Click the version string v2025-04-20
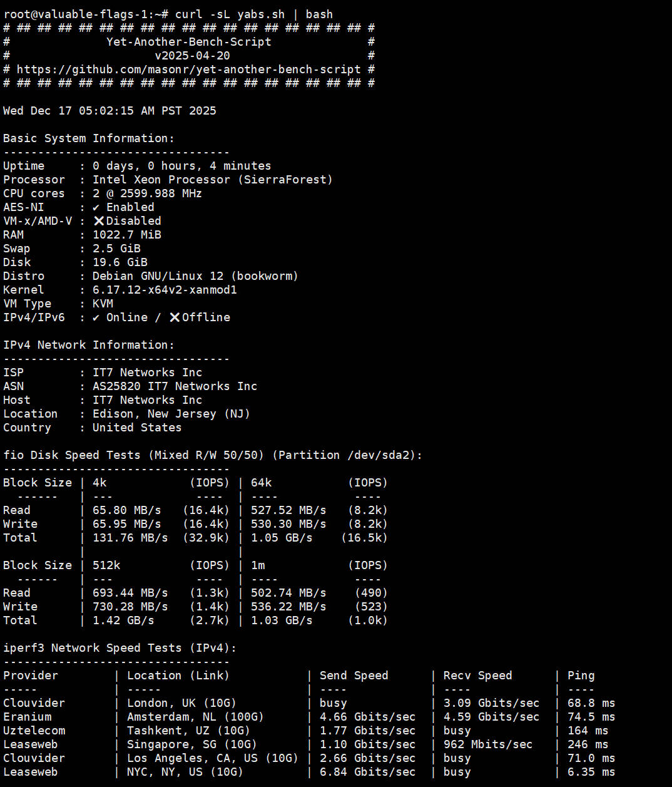Screen dimensions: 672x787 click(x=192, y=56)
